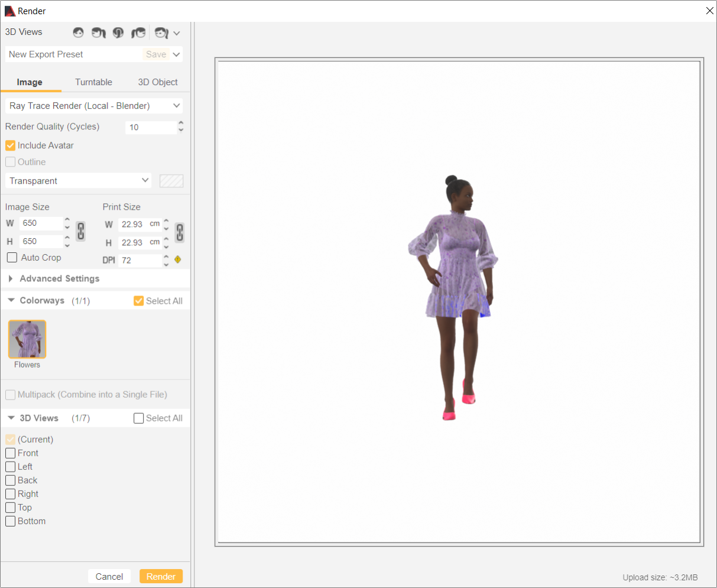Increase Image Size width with up arrow
The image size is (717, 588).
(67, 220)
